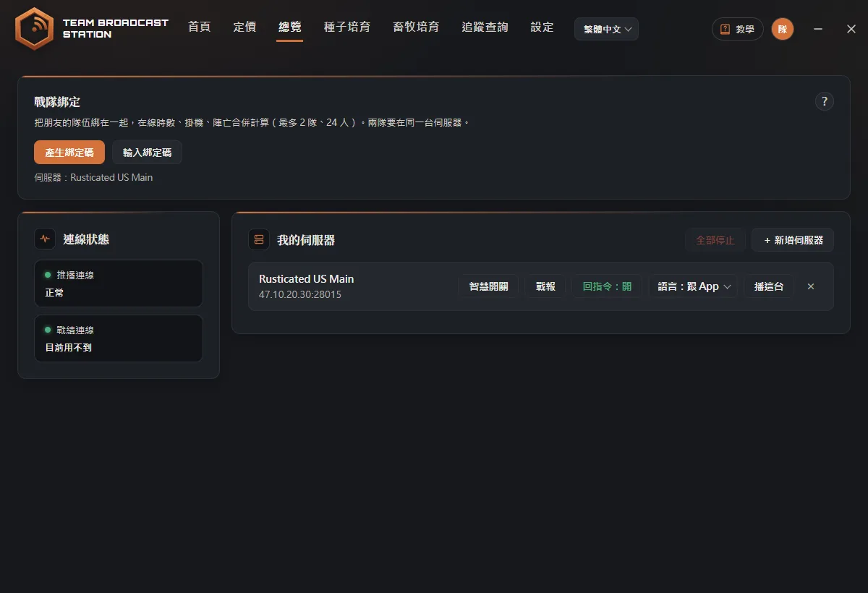This screenshot has height=593, width=868.
Task: Open the 戰隊綁定 help question-mark icon
Action: tap(825, 101)
